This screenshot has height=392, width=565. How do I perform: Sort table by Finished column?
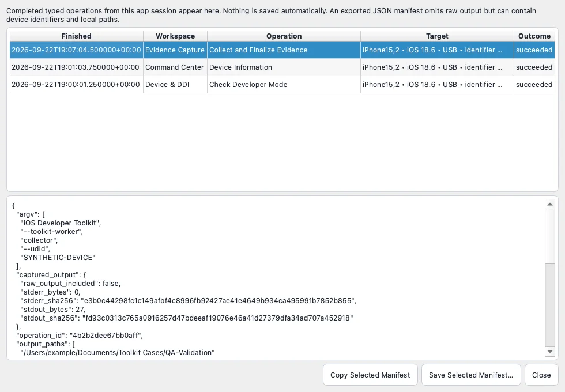[x=76, y=36]
